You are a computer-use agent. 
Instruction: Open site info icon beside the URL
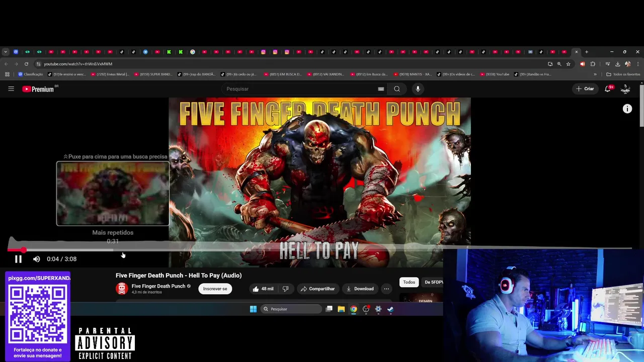38,64
